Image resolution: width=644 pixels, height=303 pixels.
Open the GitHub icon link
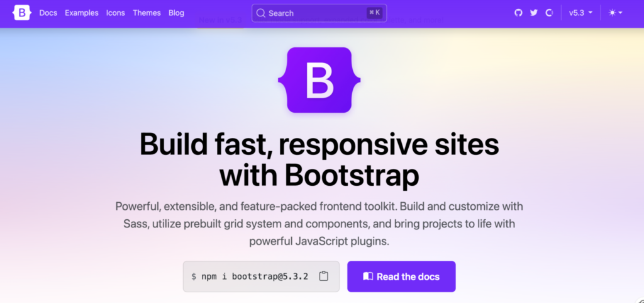click(x=518, y=13)
